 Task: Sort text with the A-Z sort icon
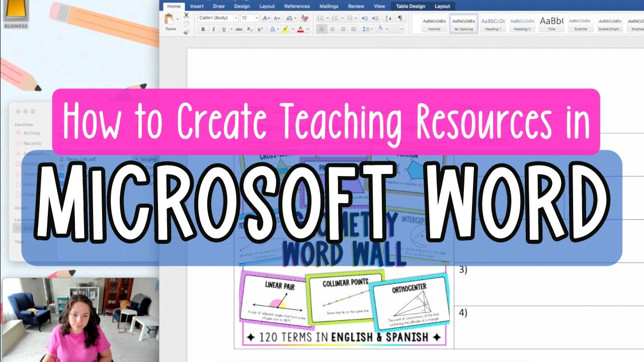click(x=388, y=18)
